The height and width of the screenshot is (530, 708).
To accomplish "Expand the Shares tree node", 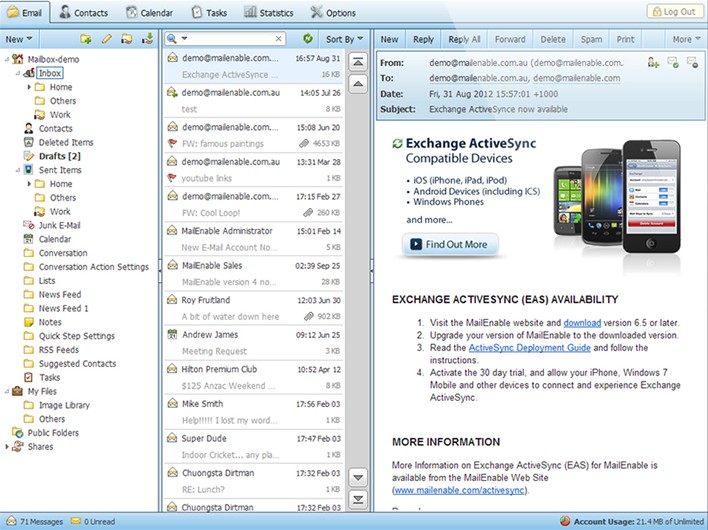I will (7, 446).
